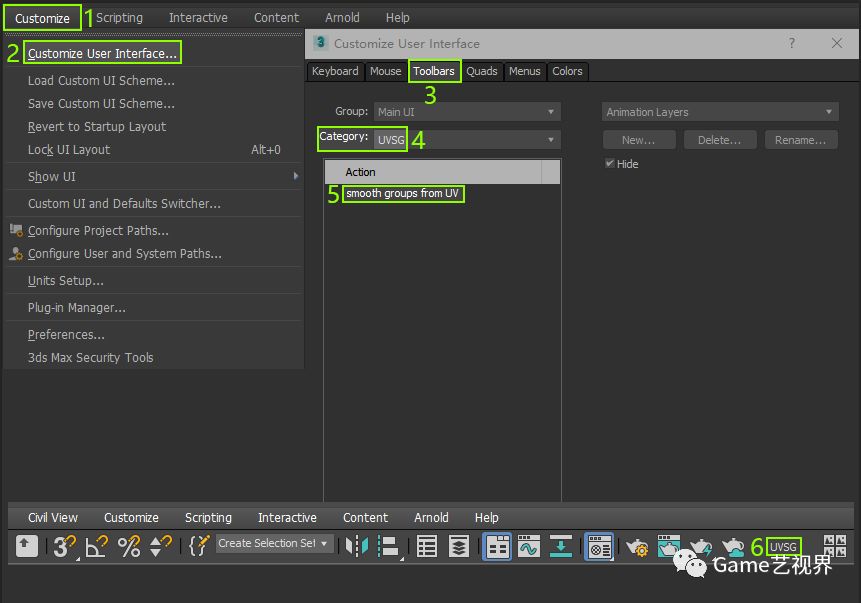Open Render Setup teapot-with-gear icon
Image resolution: width=861 pixels, height=603 pixels.
637,547
